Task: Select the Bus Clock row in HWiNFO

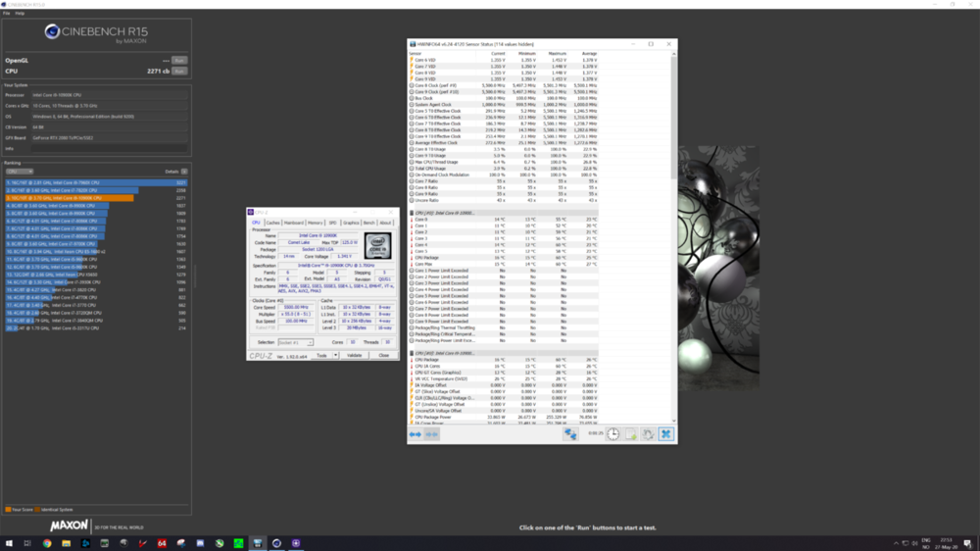Action: 503,98
